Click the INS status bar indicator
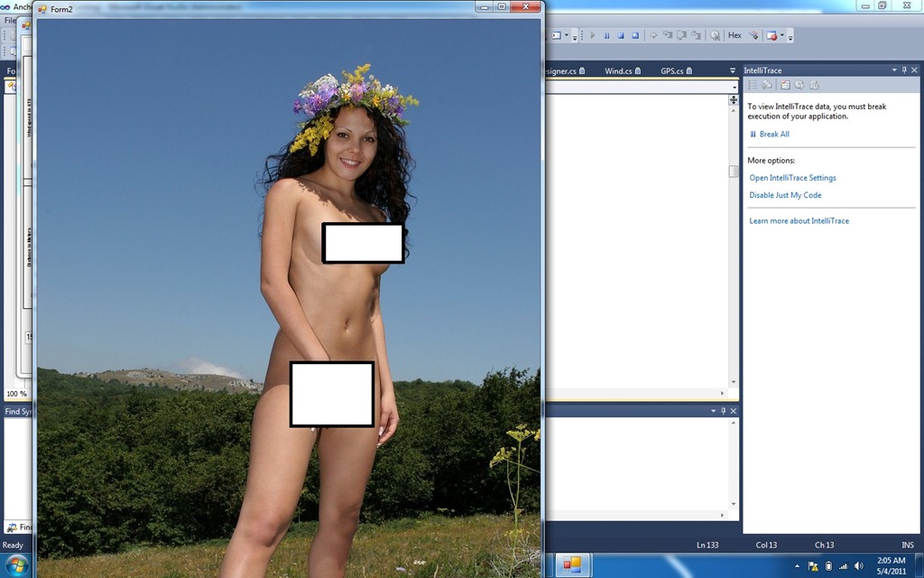Image resolution: width=924 pixels, height=578 pixels. click(908, 545)
